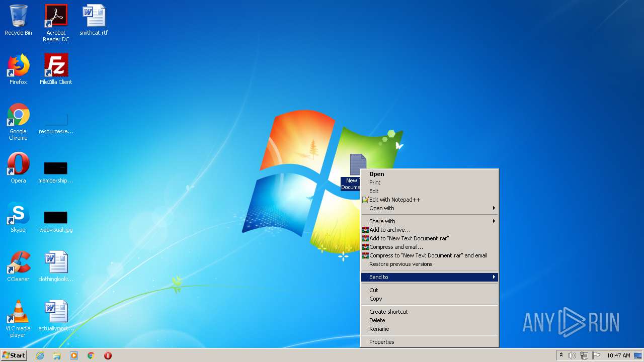
Task: Choose Rename in the context menu
Action: 430,329
